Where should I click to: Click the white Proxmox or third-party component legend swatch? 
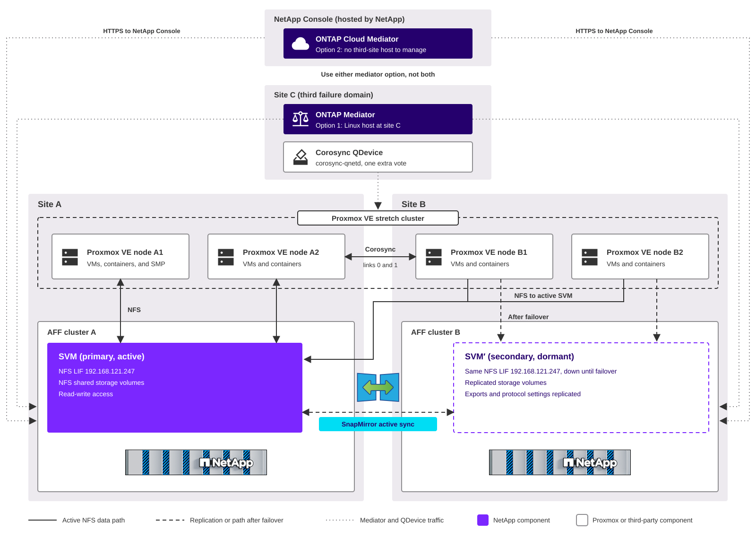pyautogui.click(x=582, y=520)
